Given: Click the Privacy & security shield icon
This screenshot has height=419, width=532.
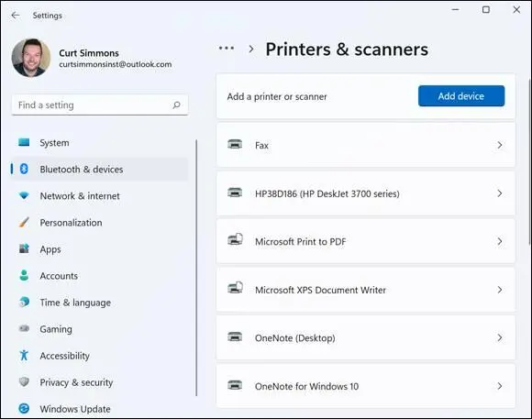Looking at the screenshot, I should [24, 381].
